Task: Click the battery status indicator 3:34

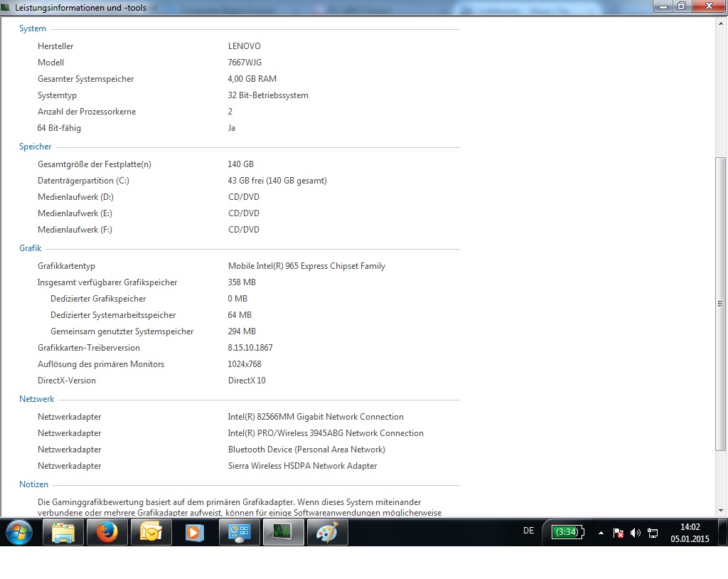Action: tap(567, 532)
